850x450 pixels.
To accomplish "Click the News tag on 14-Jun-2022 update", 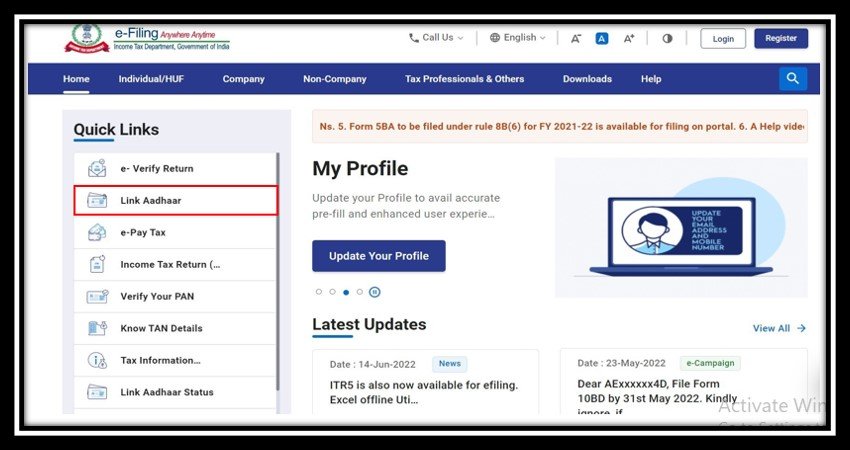I will pos(449,364).
